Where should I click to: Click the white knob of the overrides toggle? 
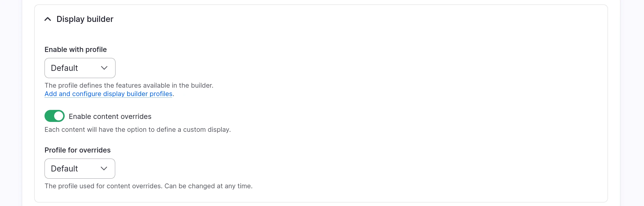coord(59,116)
